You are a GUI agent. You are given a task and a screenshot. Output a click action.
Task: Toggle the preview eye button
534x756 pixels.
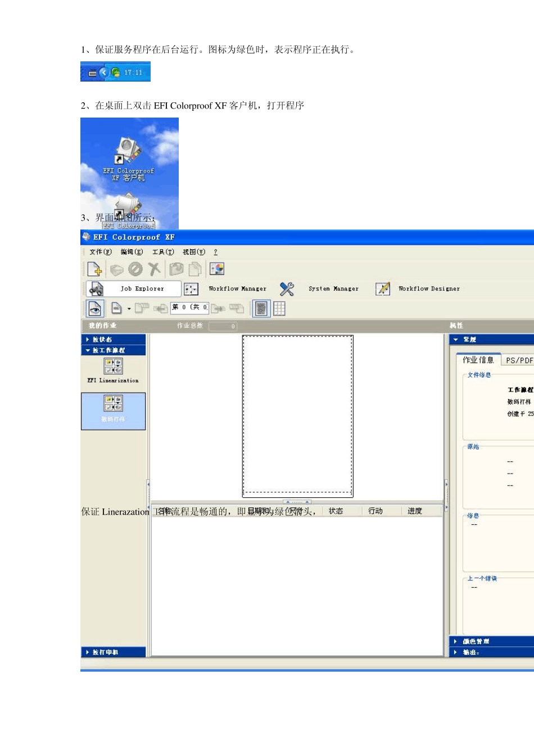pos(94,308)
